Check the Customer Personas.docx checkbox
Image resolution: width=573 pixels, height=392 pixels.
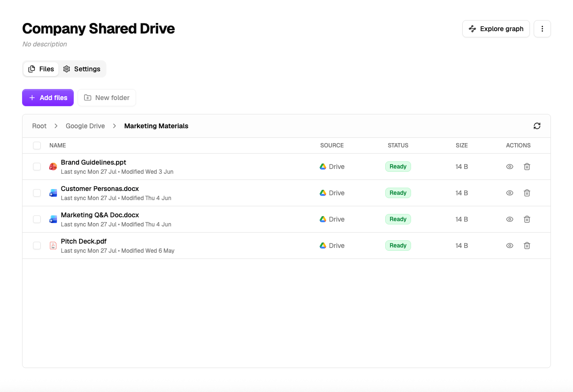point(37,193)
